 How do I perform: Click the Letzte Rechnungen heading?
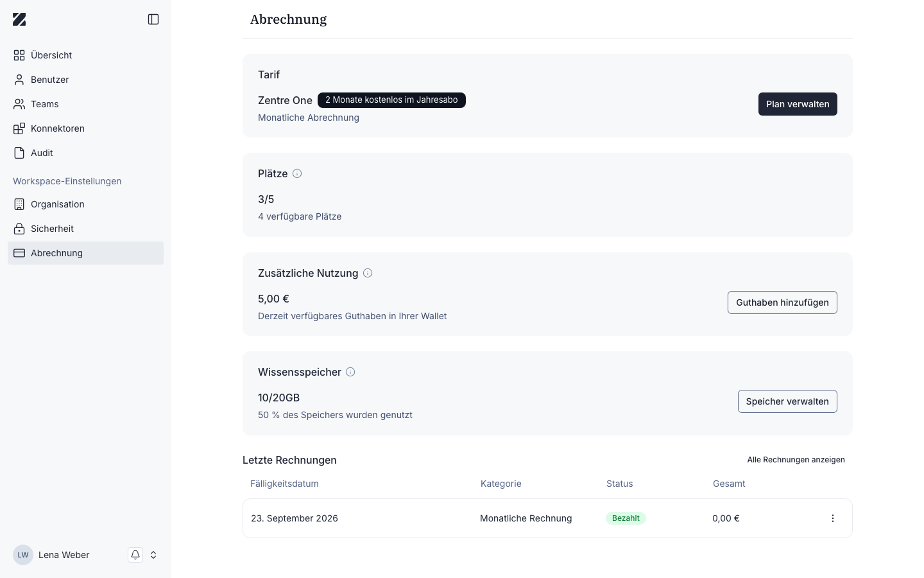pos(289,460)
